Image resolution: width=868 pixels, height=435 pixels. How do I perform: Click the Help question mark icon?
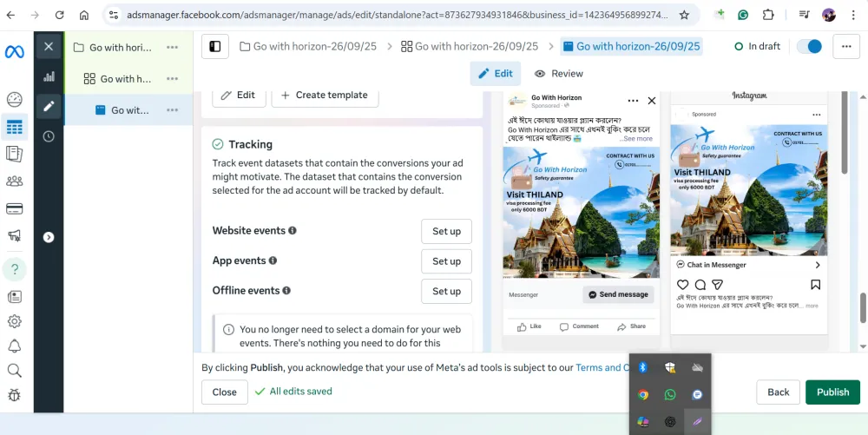14,268
